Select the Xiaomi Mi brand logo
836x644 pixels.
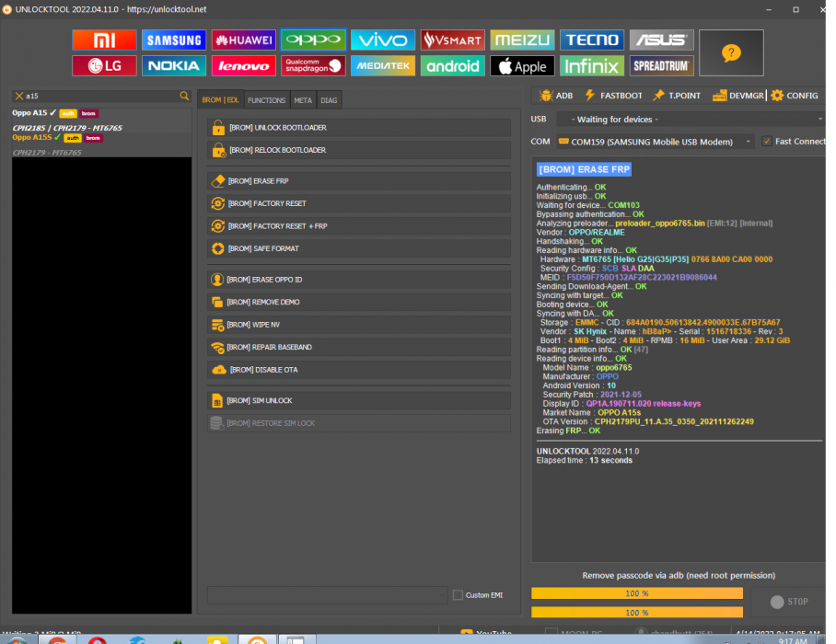tap(104, 40)
